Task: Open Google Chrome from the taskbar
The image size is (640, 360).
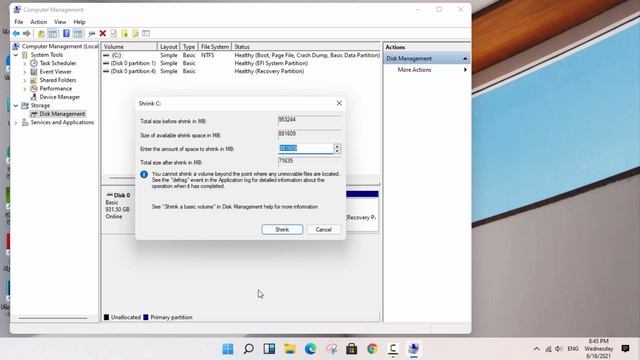Action: (372, 349)
